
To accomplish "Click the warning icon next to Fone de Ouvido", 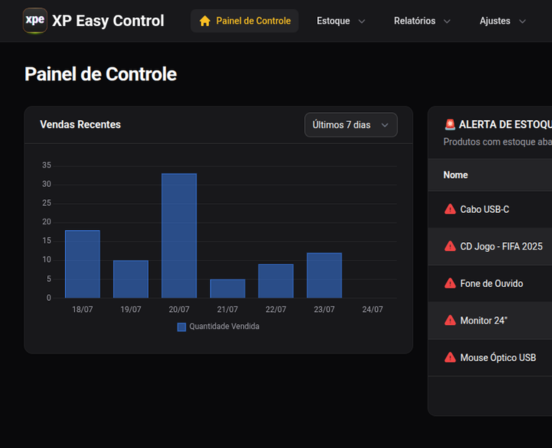I will pos(450,283).
